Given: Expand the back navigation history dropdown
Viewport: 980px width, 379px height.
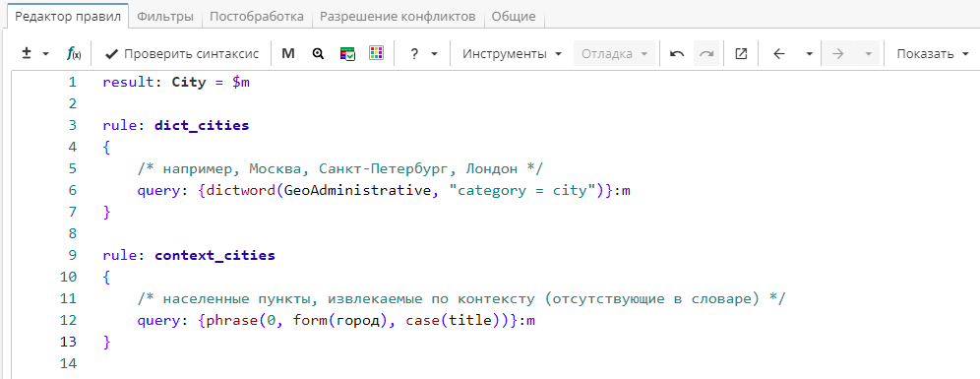Looking at the screenshot, I should tap(810, 54).
